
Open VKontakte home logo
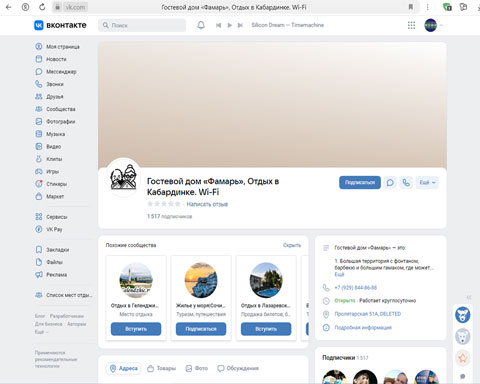[60, 25]
